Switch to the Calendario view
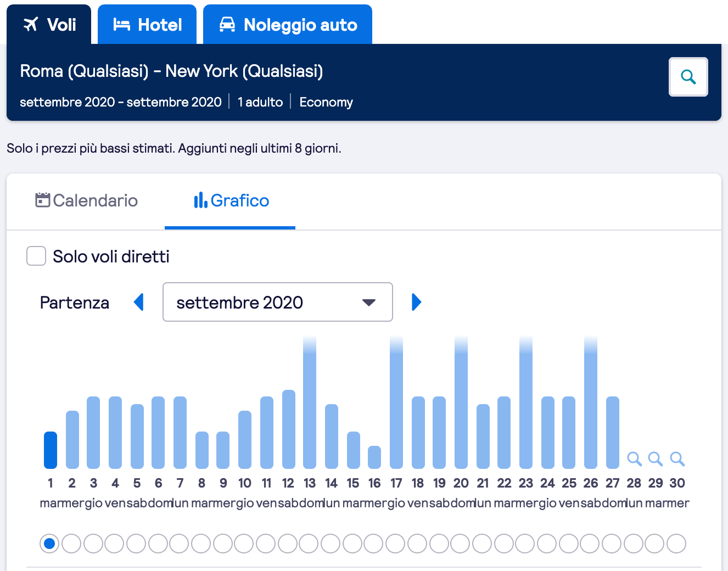Viewport: 728px width, 571px height. (x=86, y=200)
